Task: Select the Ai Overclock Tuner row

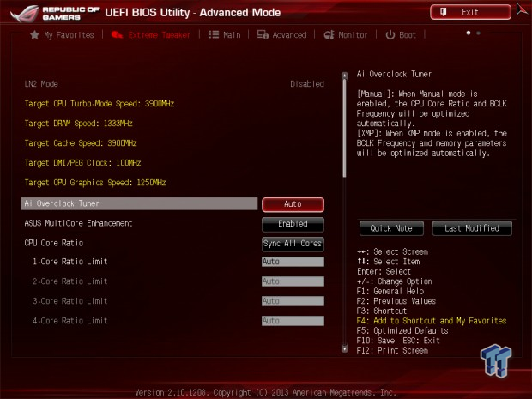Action: click(139, 204)
